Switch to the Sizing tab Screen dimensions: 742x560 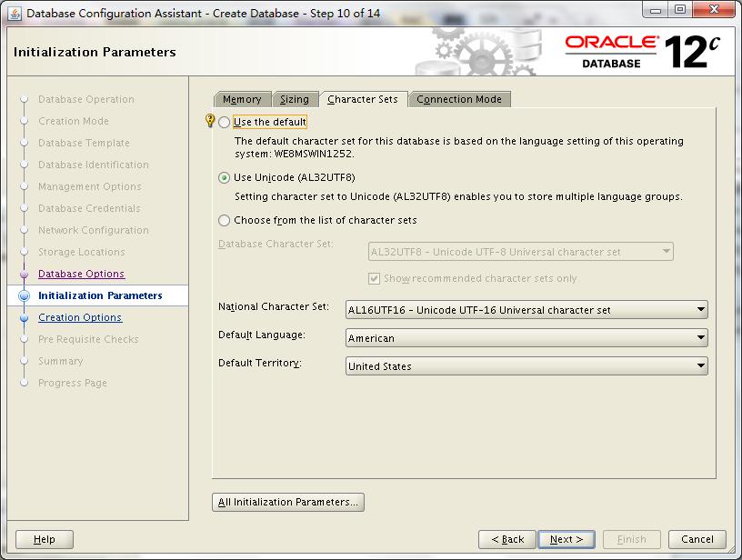click(x=295, y=99)
